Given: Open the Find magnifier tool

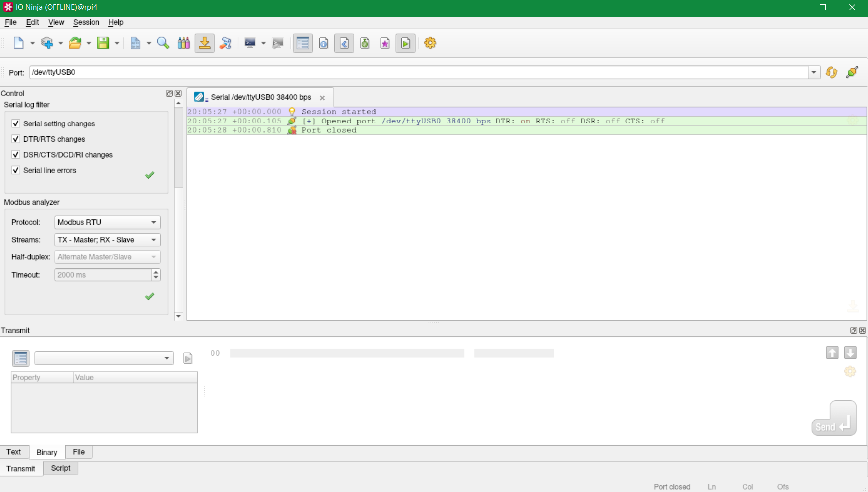Looking at the screenshot, I should [x=163, y=43].
